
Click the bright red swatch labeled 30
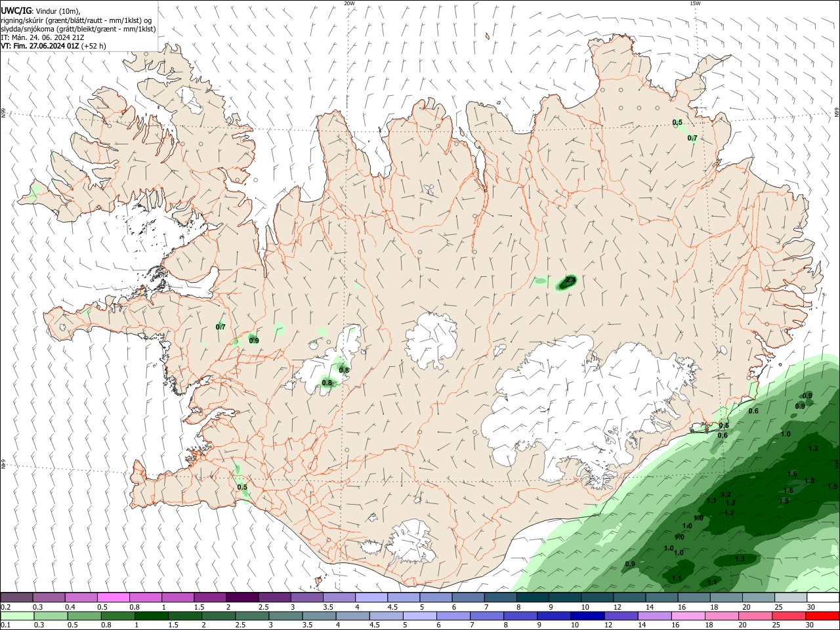point(824,616)
